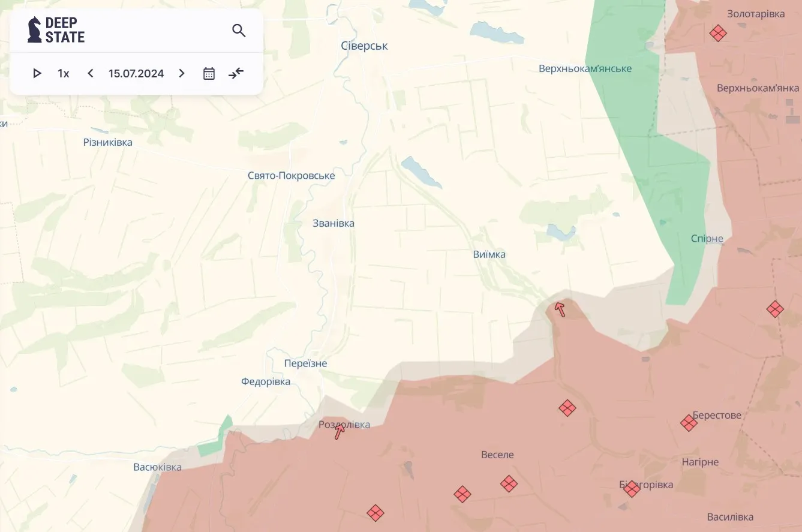
Task: Open the map search
Action: (239, 31)
